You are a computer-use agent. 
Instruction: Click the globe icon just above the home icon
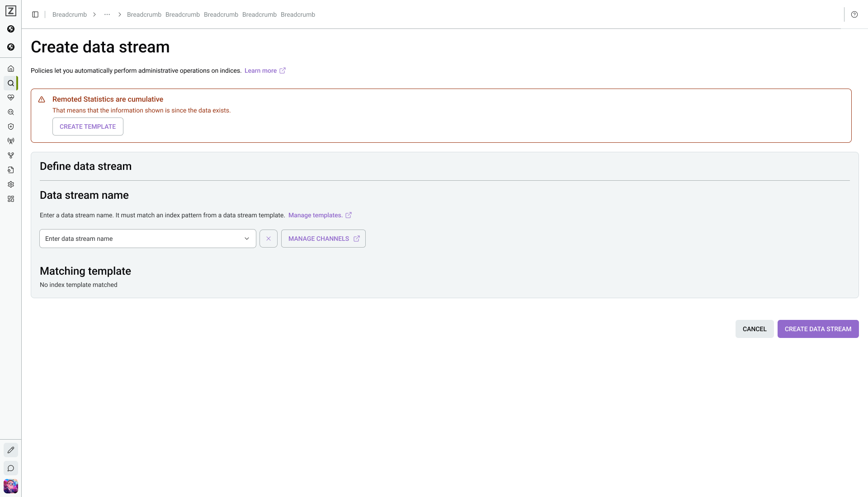coord(11,47)
